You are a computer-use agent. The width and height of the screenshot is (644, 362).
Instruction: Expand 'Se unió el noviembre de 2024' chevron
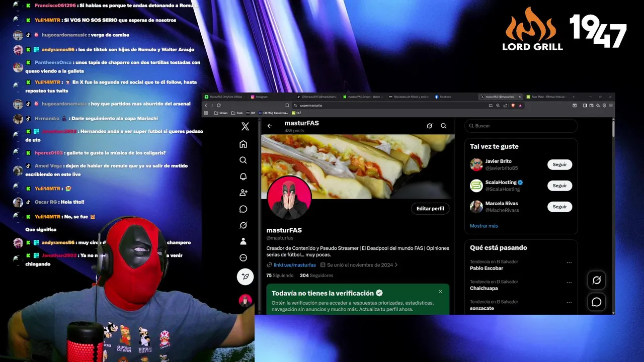coord(396,265)
